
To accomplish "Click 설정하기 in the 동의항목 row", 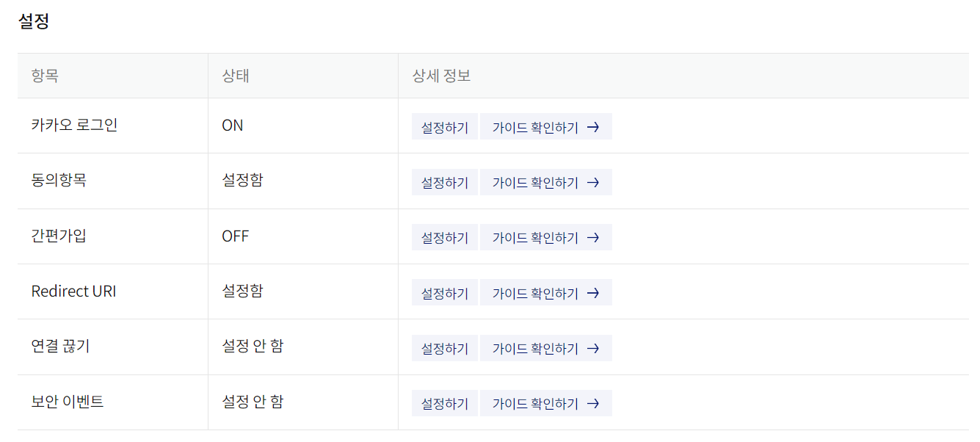I will click(445, 182).
